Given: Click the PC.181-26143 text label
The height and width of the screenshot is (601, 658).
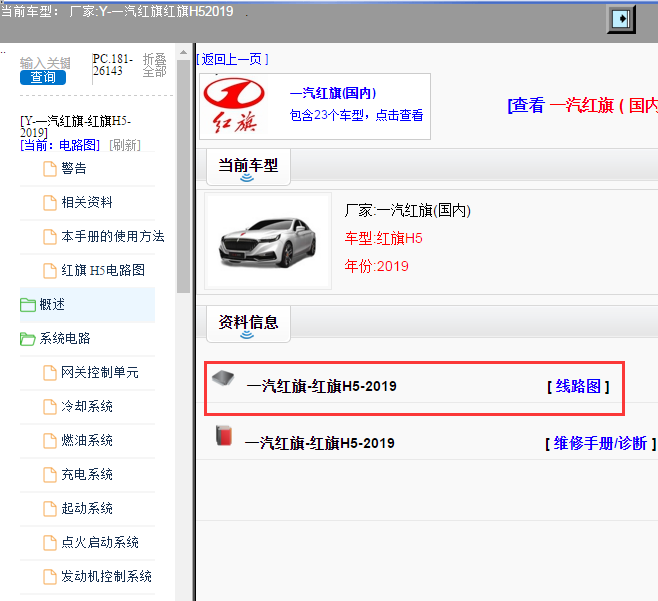Looking at the screenshot, I should [112, 65].
